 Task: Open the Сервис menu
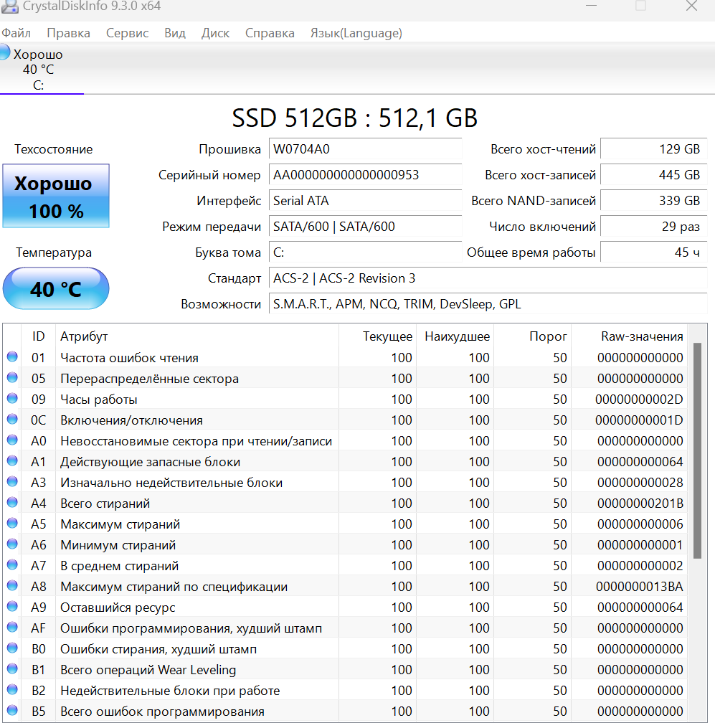coord(127,33)
